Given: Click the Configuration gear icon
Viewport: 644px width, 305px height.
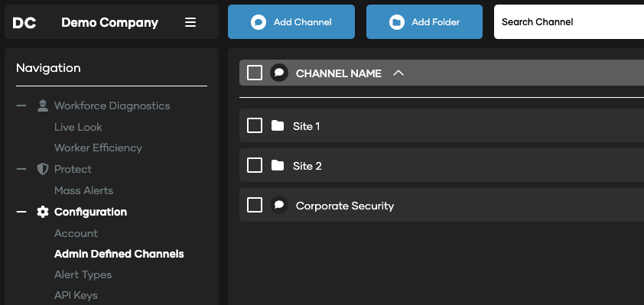Looking at the screenshot, I should click(42, 212).
